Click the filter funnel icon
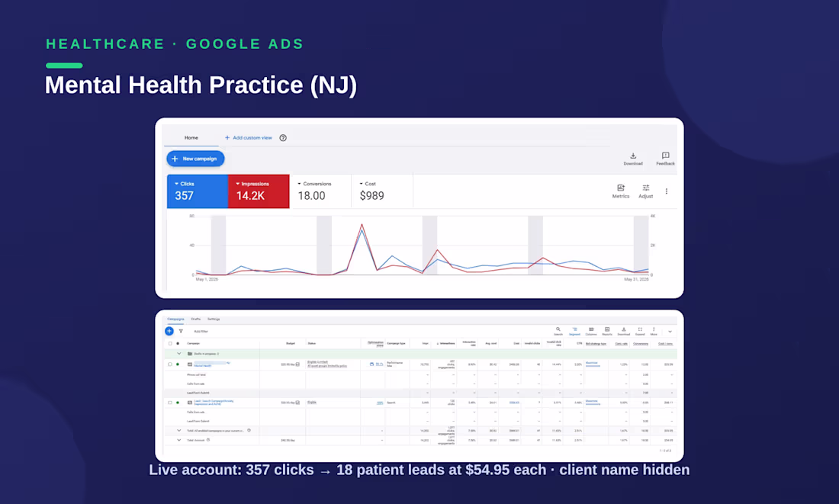Image resolution: width=839 pixels, height=504 pixels. 181,331
